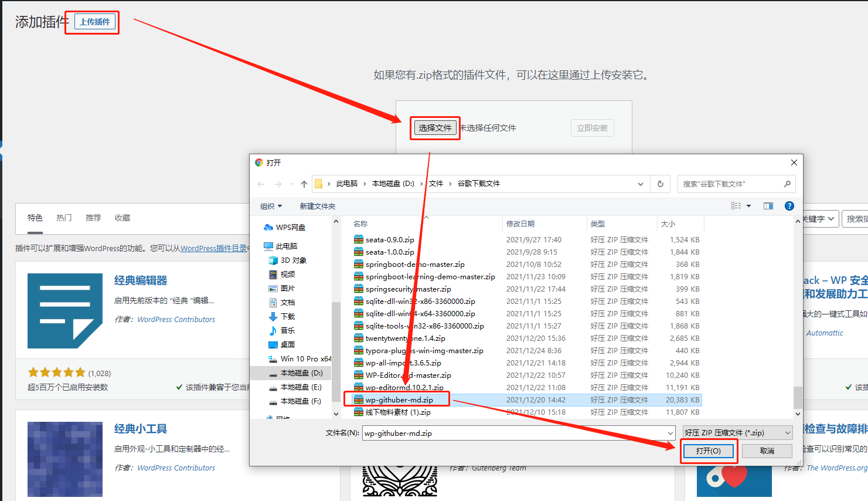
Task: Refresh the folder listing in the Open dialog
Action: (x=661, y=184)
